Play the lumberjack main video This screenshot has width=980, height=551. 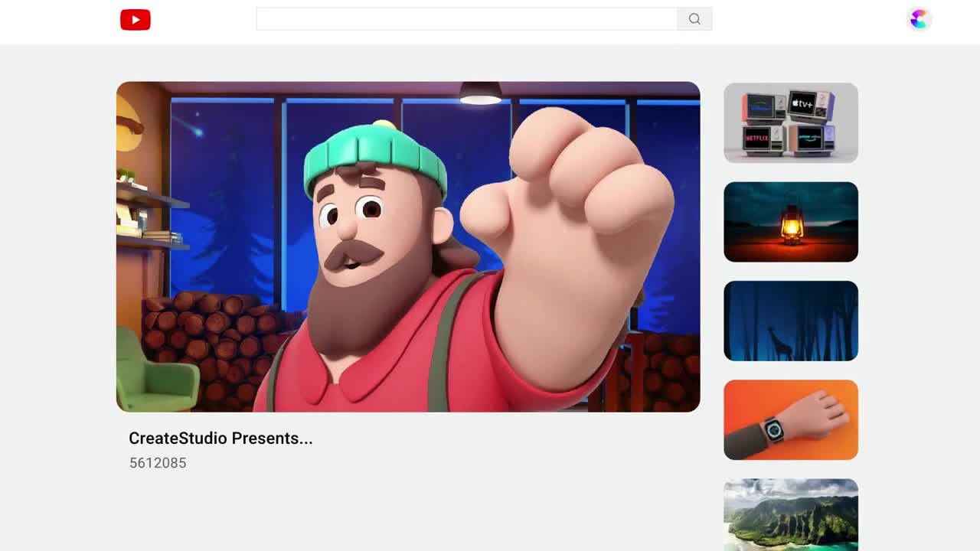point(408,246)
